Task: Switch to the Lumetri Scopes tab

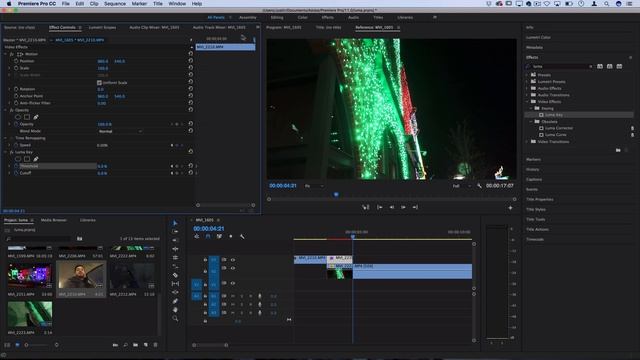Action: tap(102, 27)
